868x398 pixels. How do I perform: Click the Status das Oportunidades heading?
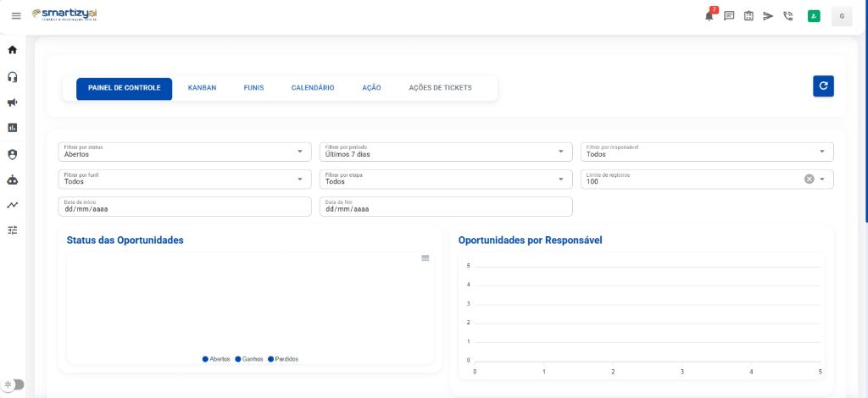coord(125,240)
